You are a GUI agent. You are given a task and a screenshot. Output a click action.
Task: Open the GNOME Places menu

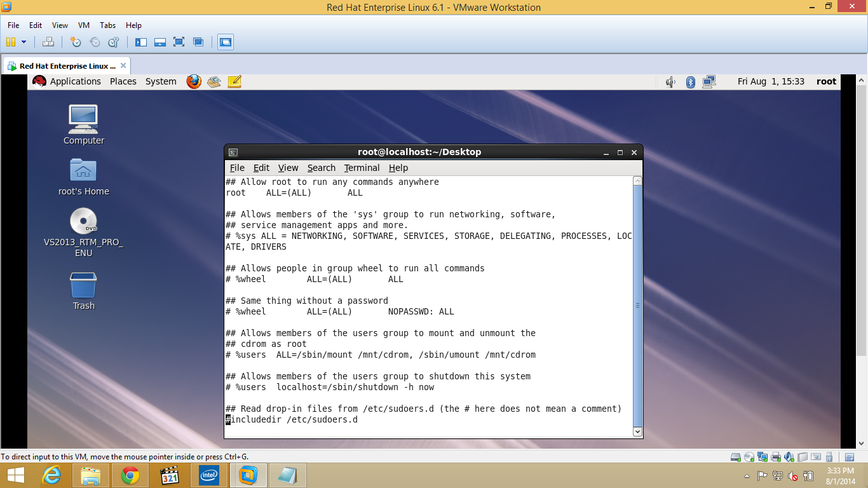click(x=123, y=81)
